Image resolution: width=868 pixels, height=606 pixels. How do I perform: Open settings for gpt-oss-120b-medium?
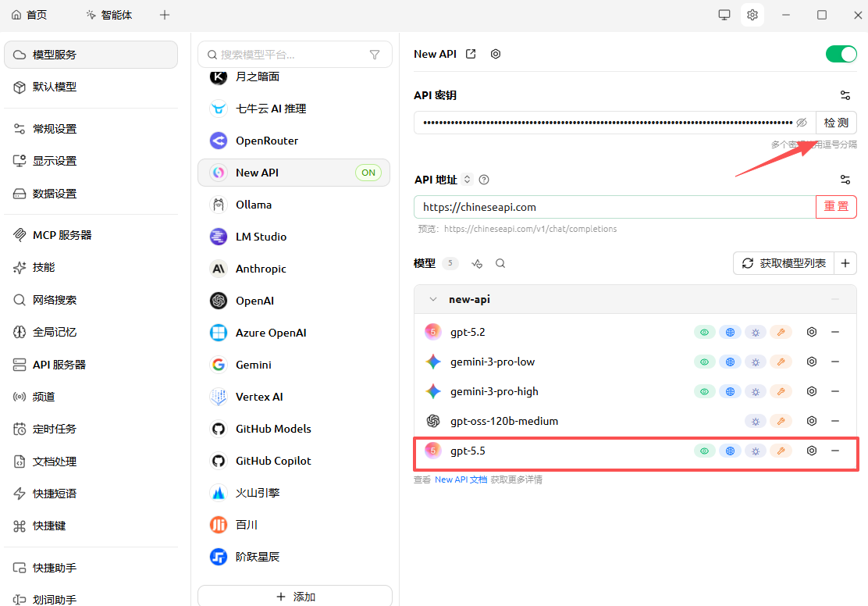coord(812,421)
